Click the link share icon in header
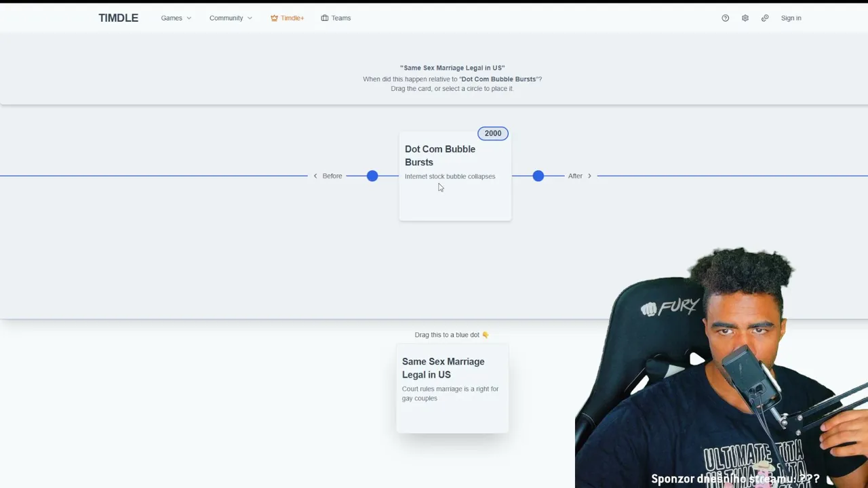Image resolution: width=868 pixels, height=488 pixels. coord(765,18)
